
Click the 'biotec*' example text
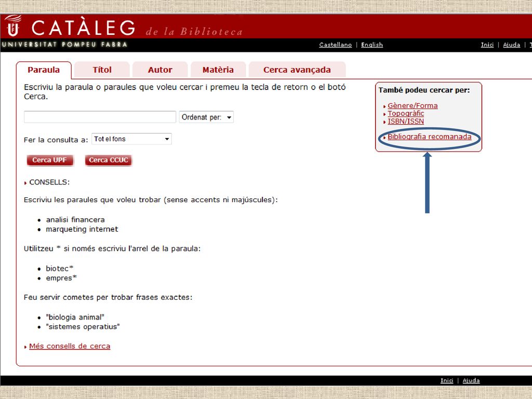pos(60,269)
